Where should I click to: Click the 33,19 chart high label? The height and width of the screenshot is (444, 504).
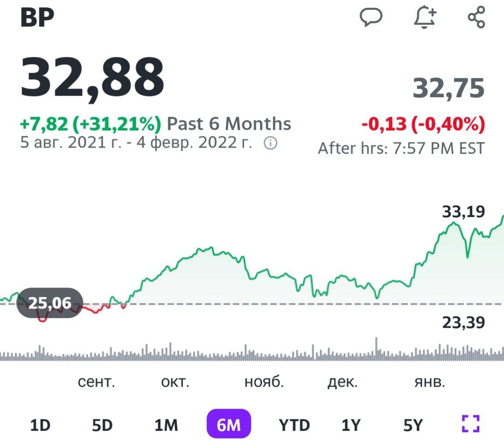(463, 212)
